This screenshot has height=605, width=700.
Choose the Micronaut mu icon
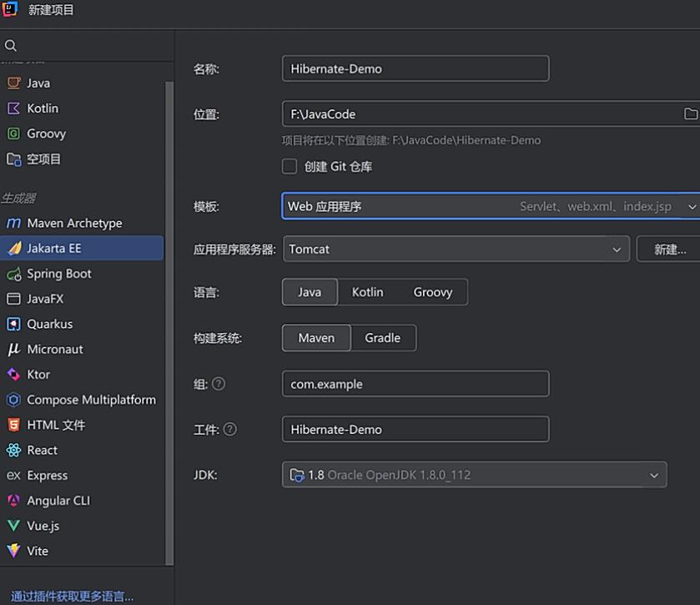pyautogui.click(x=14, y=349)
